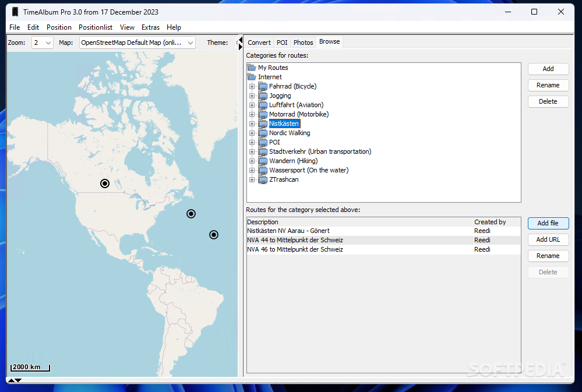Select route Nistkästen NV Aarau - Gönert

pos(383,231)
